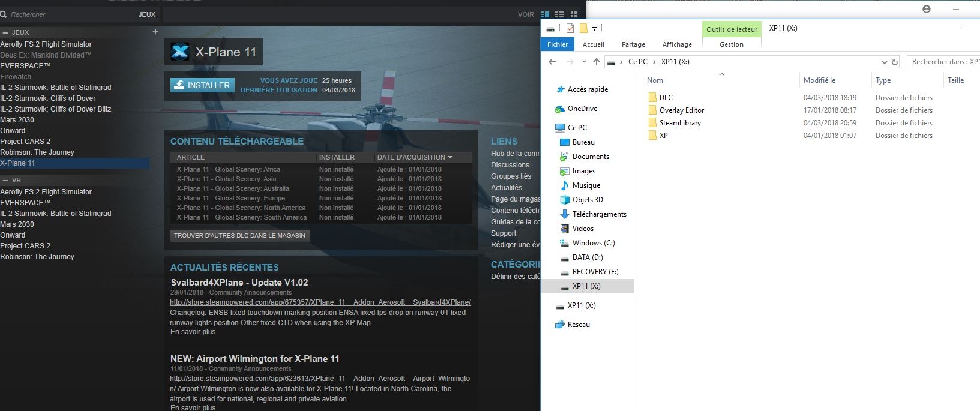Click the plus icon beside JEUX category
980x411 pixels.
click(x=155, y=32)
